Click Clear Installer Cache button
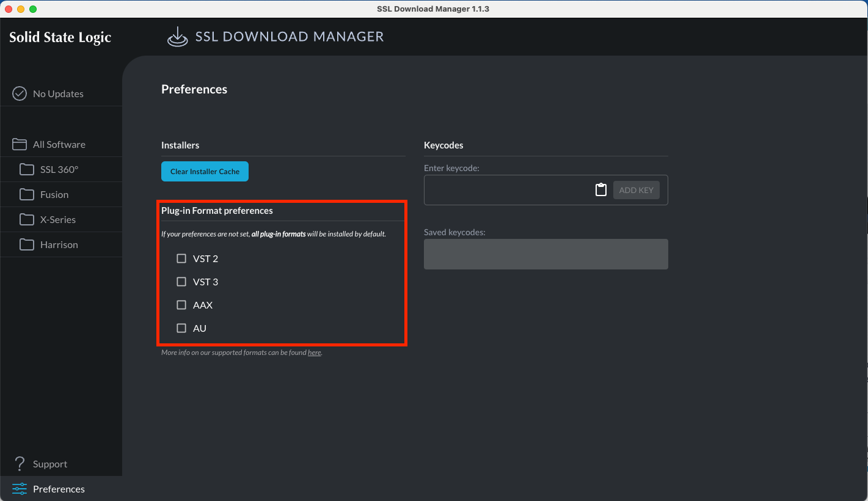 [205, 172]
